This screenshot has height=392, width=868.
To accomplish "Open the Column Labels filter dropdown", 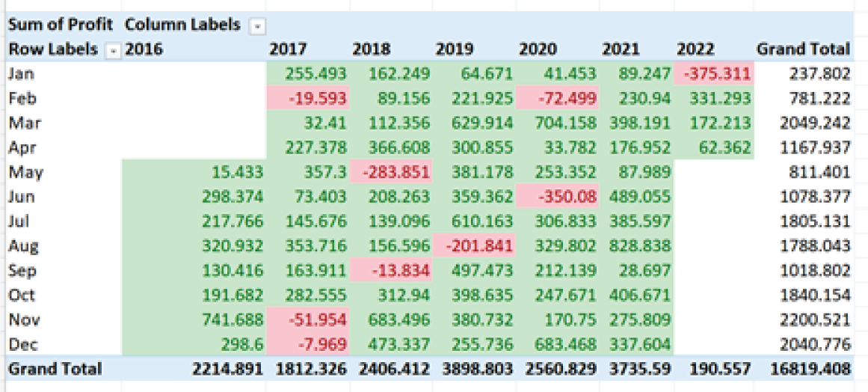I will coord(257,25).
